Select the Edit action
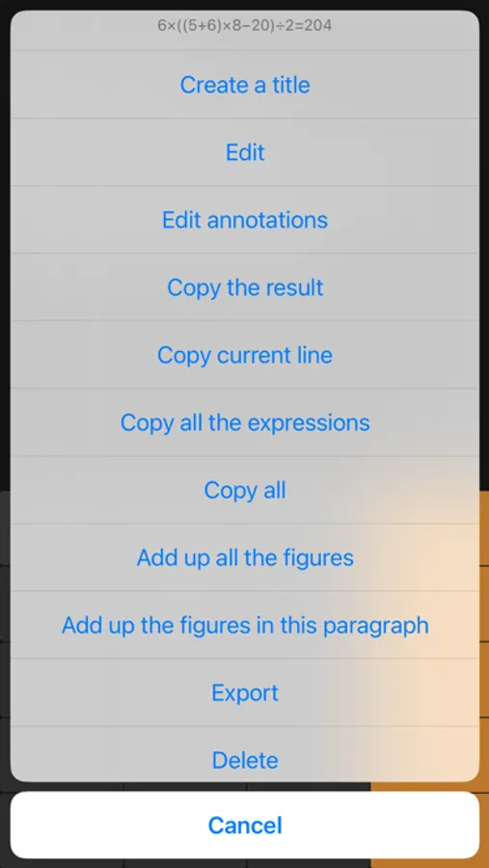Image resolution: width=489 pixels, height=868 pixels. [x=245, y=152]
